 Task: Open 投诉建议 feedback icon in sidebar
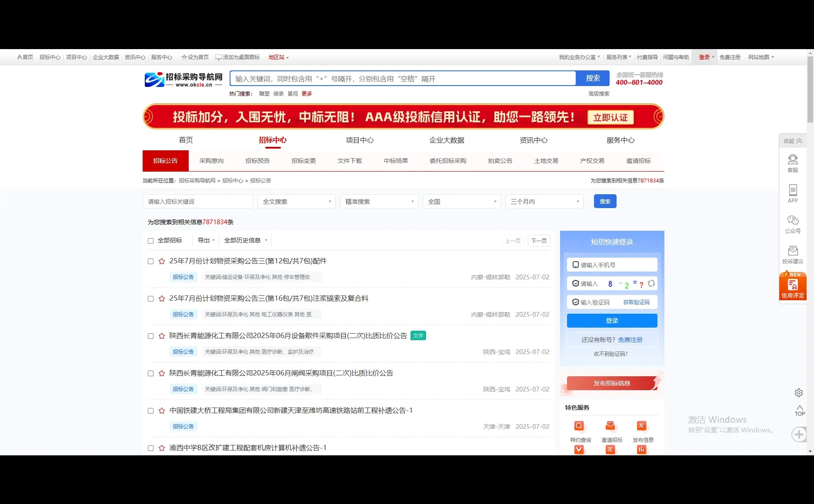click(x=793, y=252)
